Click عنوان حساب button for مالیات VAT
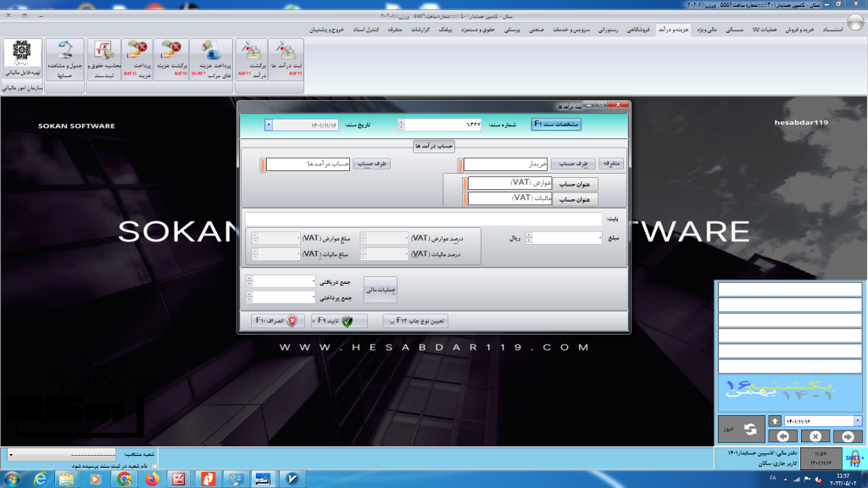 coord(575,199)
